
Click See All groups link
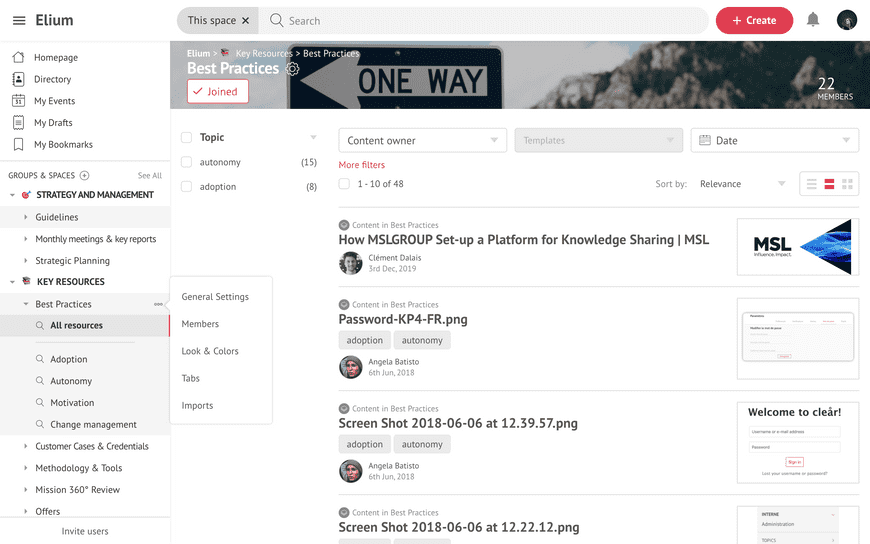pos(150,175)
